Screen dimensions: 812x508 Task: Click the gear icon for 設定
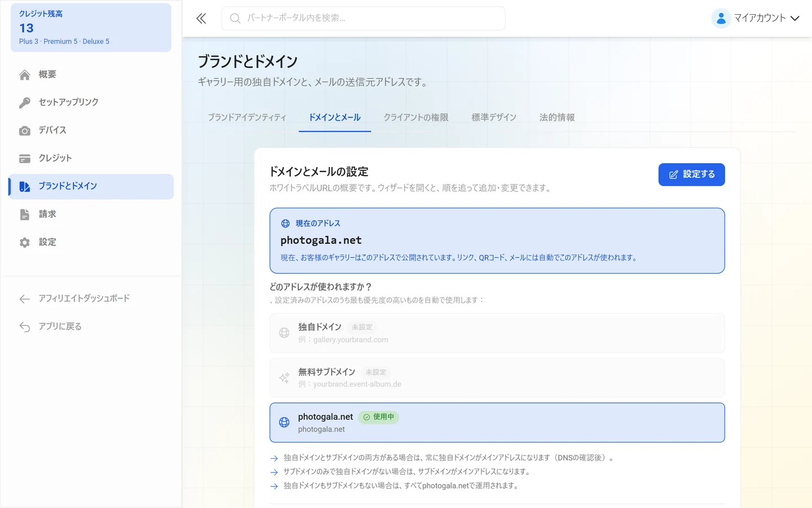pyautogui.click(x=25, y=243)
